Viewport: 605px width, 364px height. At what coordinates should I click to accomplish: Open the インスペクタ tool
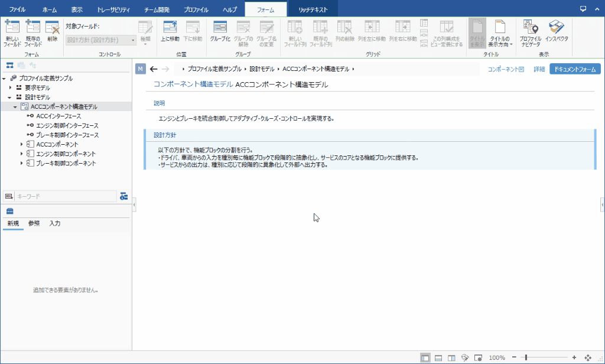pyautogui.click(x=556, y=31)
